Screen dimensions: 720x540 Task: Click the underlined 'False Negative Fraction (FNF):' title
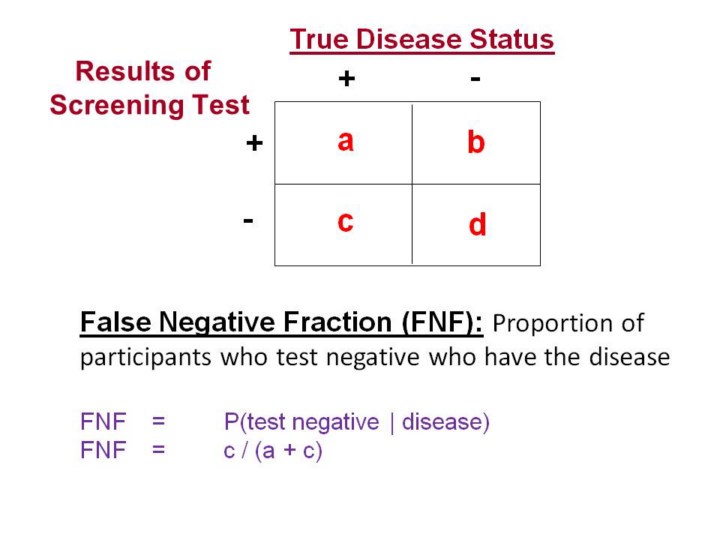282,323
